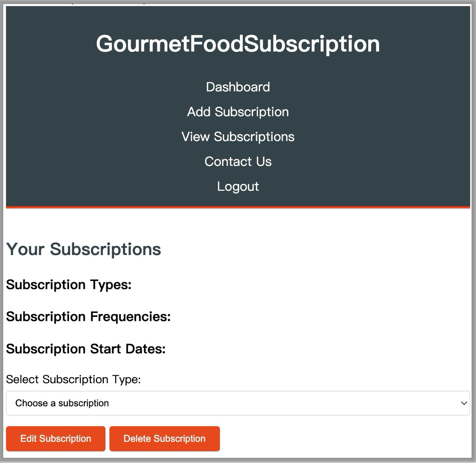Click the Subscription Types heading

pos(69,285)
